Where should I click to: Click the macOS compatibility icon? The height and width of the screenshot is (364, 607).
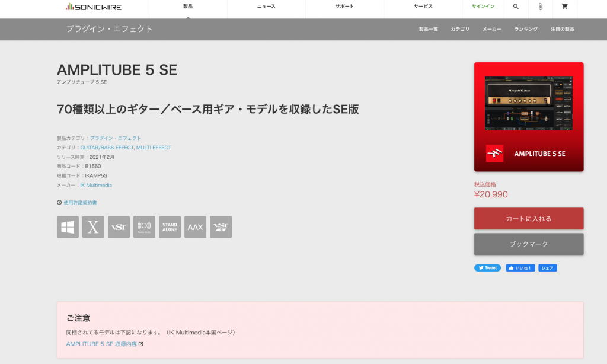pyautogui.click(x=92, y=226)
